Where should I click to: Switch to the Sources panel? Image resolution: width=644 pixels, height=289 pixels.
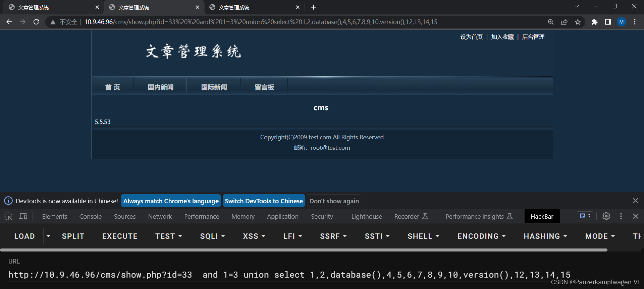[x=125, y=217]
